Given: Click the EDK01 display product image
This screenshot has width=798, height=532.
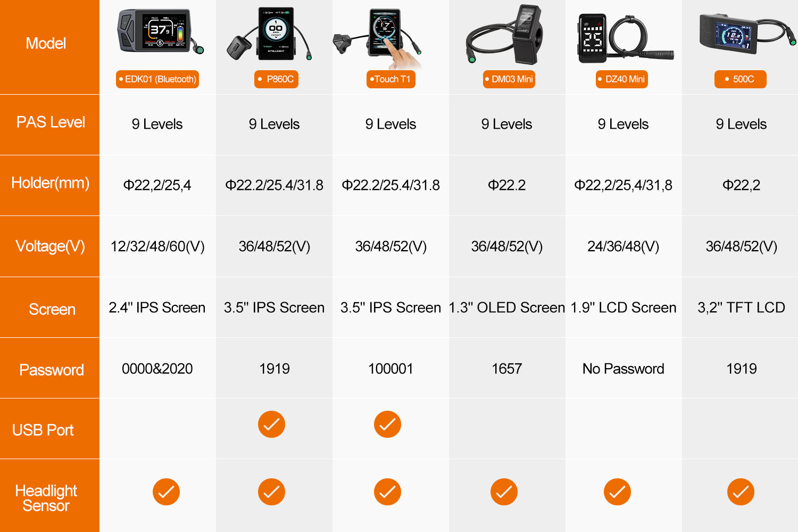Looking at the screenshot, I should click(x=160, y=32).
